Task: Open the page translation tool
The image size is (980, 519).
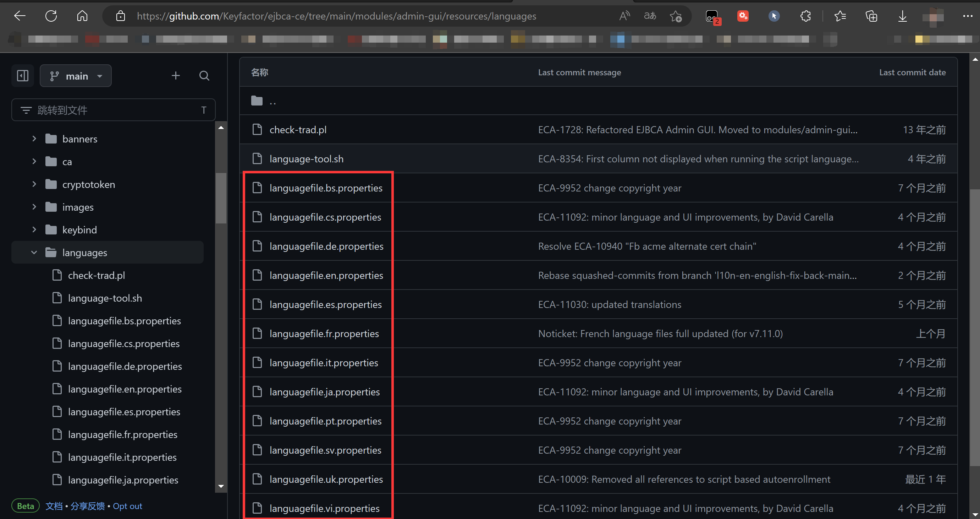Action: [650, 16]
